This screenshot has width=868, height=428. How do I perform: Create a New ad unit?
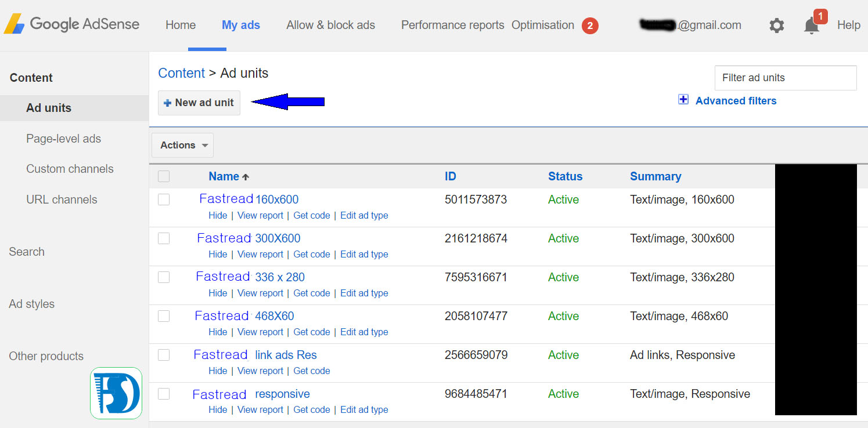pyautogui.click(x=199, y=103)
